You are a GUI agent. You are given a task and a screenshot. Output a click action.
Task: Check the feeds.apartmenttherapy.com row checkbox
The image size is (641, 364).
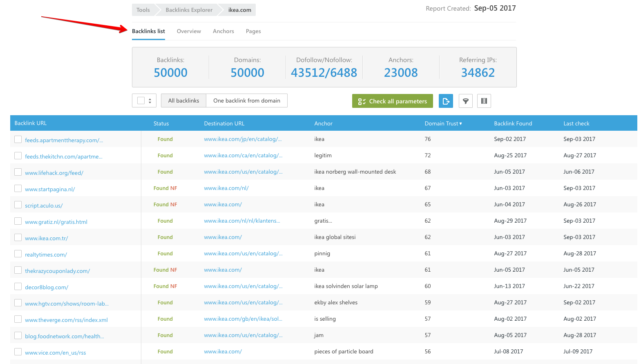(x=18, y=139)
